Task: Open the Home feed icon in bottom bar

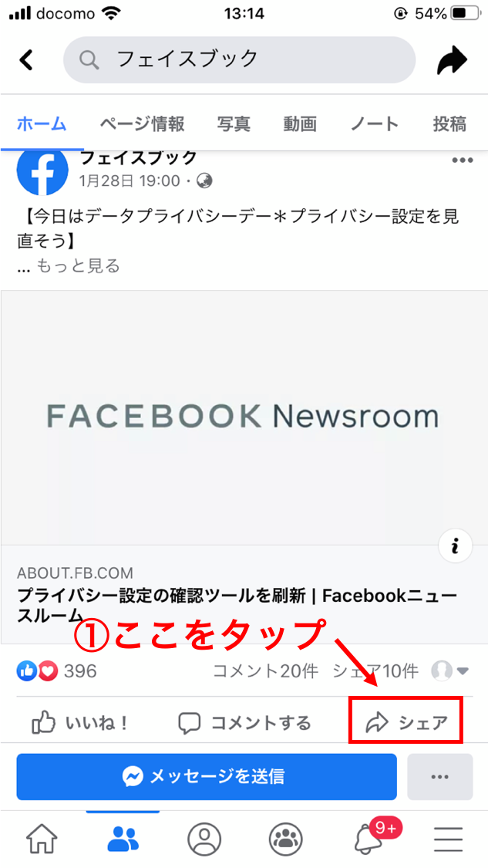Action: click(x=42, y=839)
